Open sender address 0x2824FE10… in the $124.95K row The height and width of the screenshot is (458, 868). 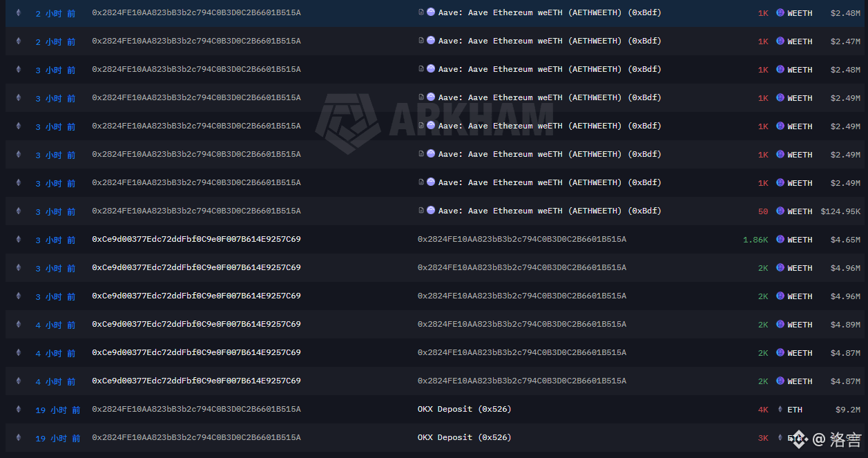(x=196, y=211)
